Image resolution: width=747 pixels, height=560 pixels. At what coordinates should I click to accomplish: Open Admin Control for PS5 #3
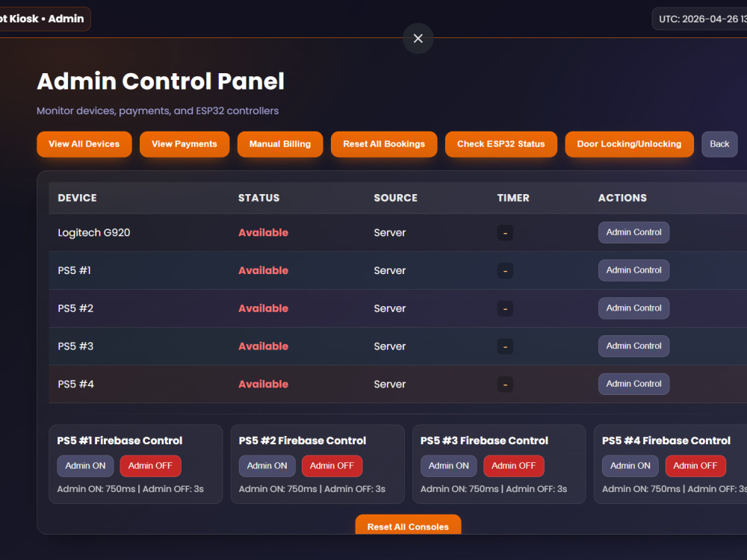[x=633, y=346]
